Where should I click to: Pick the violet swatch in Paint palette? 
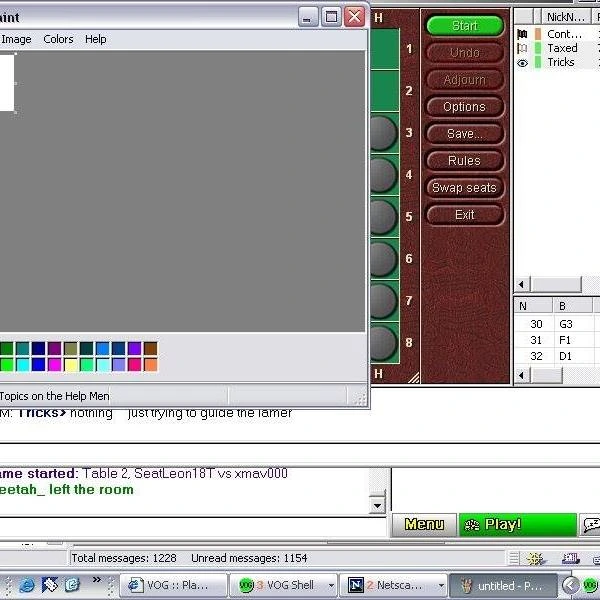click(134, 349)
